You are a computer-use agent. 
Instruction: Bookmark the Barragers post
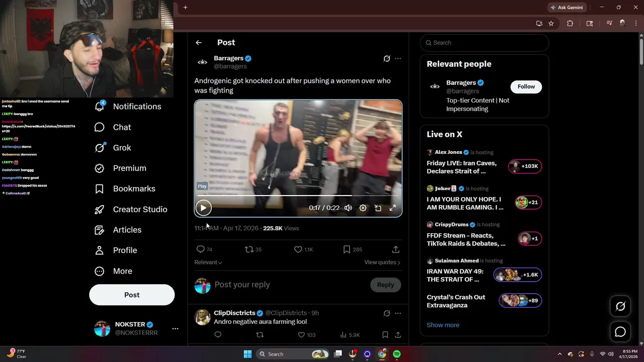tap(353, 249)
